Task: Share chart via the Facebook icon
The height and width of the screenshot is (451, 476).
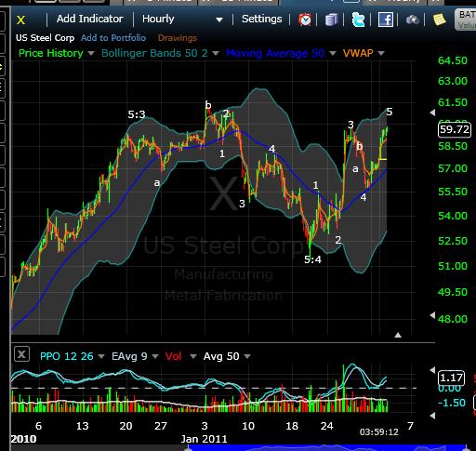Action: (x=386, y=20)
